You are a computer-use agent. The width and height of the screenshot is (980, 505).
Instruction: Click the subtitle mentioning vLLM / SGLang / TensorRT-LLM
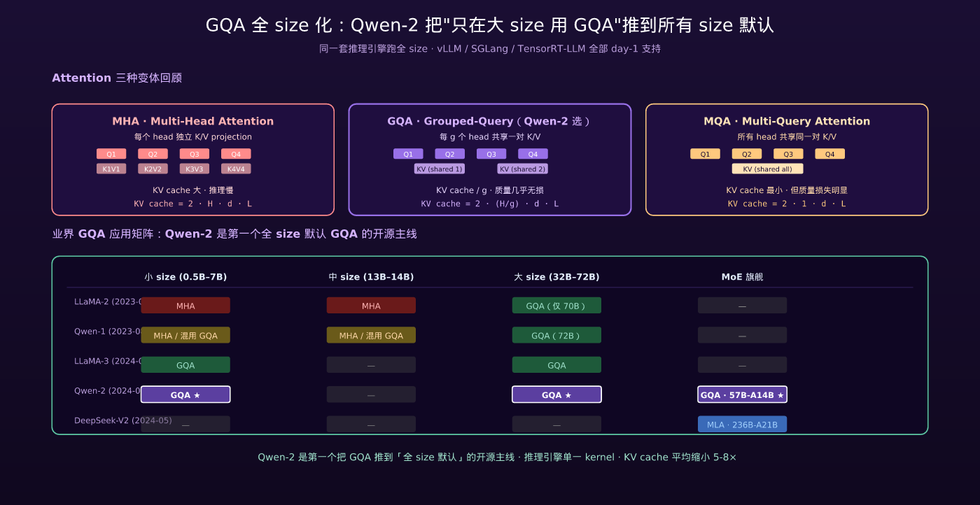pos(490,49)
